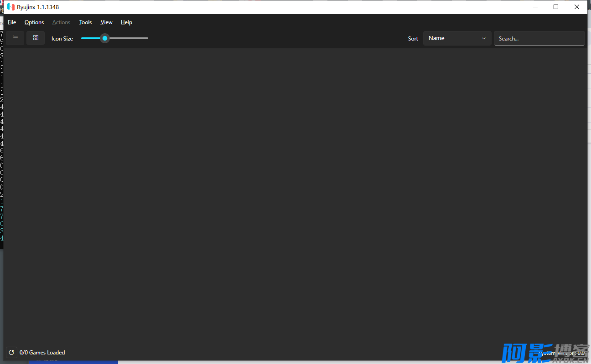Click the Ryujinx logo in title bar

pos(11,7)
